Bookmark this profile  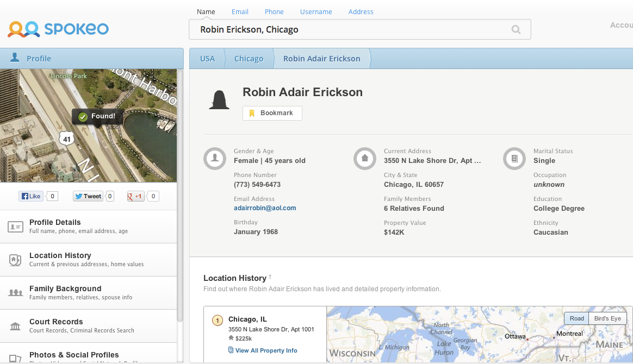(x=272, y=113)
